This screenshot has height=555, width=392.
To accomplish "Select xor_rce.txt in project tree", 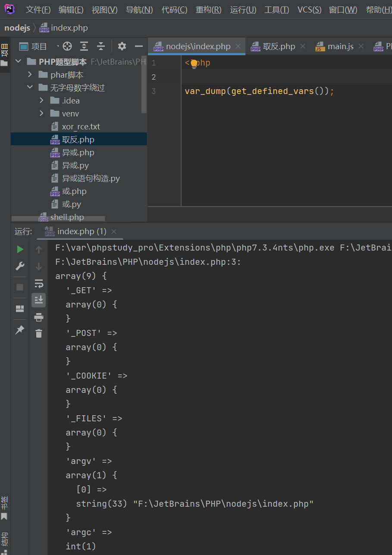I will (81, 126).
